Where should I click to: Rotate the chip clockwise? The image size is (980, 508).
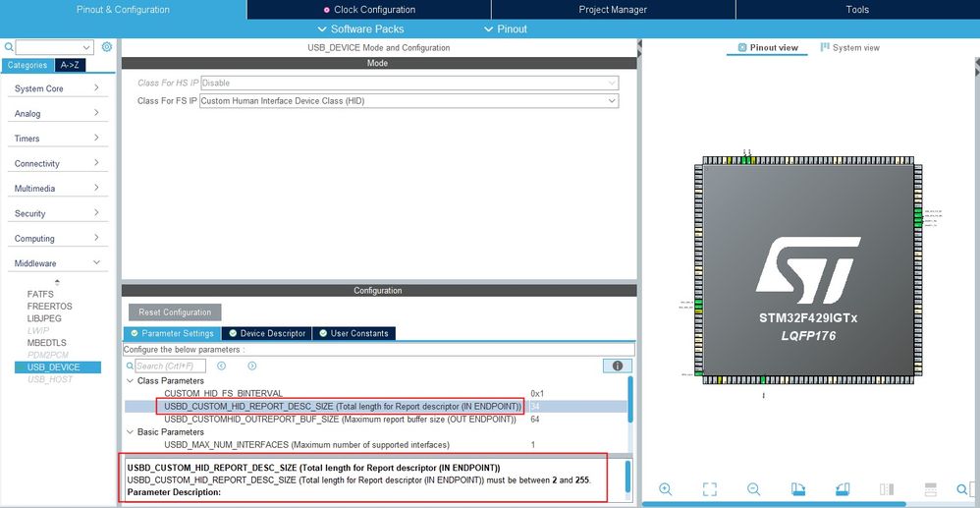[x=797, y=489]
